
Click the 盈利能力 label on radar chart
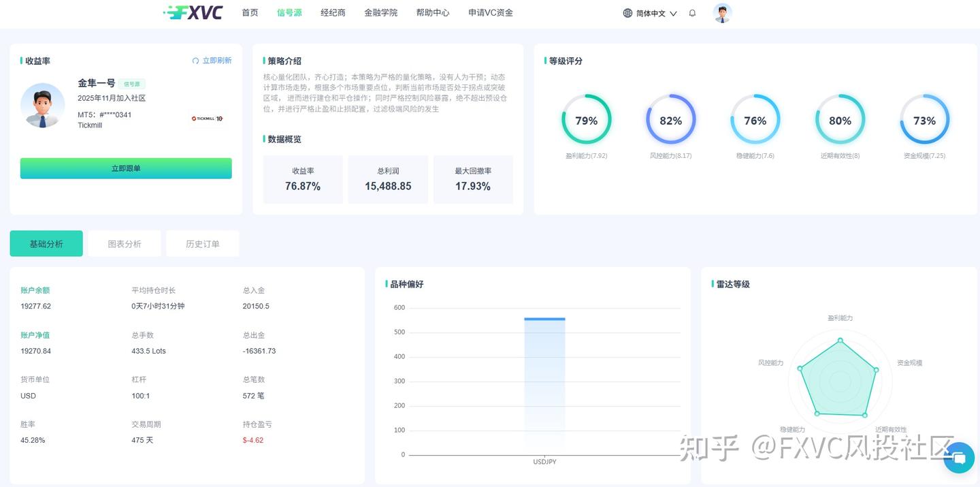pyautogui.click(x=840, y=318)
